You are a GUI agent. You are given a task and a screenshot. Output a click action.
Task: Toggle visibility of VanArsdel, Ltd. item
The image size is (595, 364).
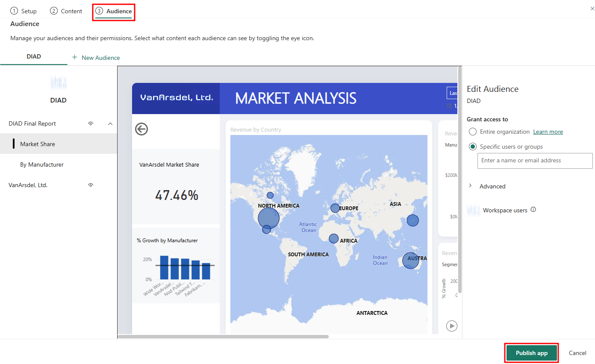click(91, 185)
